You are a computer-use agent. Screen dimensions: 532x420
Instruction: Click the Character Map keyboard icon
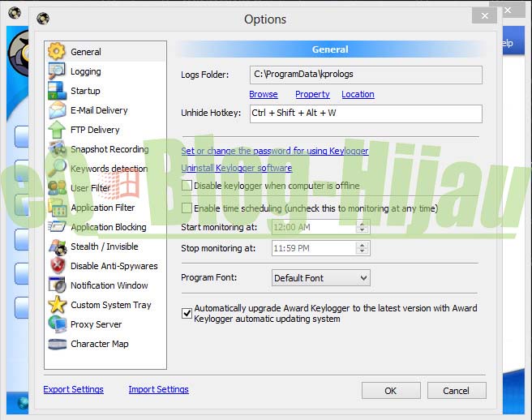57,344
